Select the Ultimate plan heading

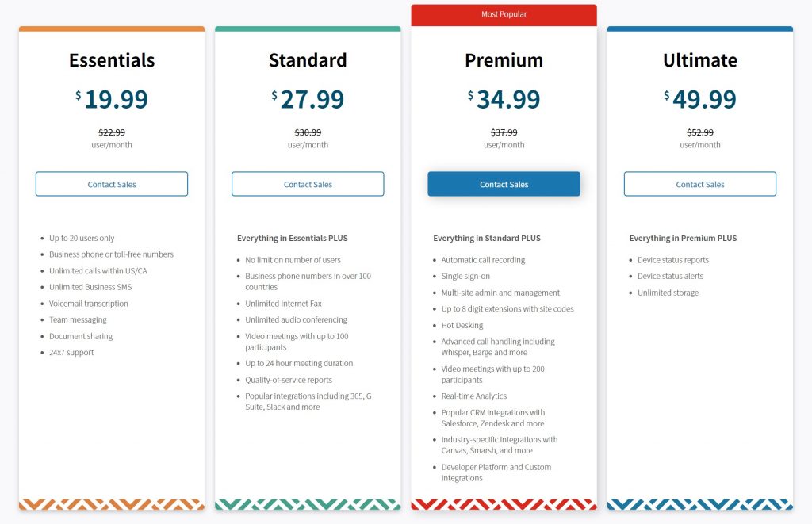pos(699,60)
